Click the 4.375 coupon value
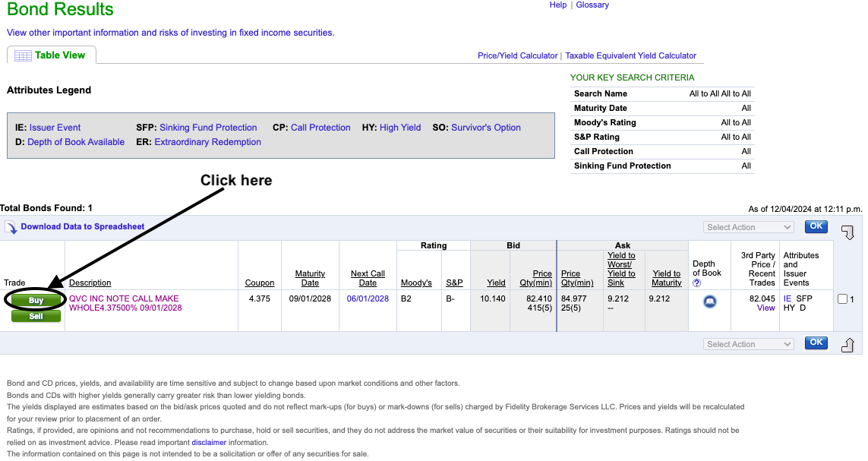868x461 pixels. 260,298
